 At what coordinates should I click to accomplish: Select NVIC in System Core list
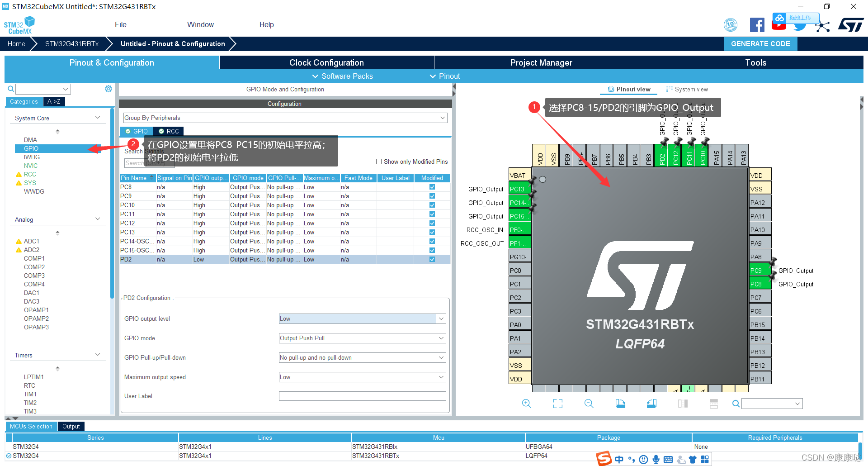point(31,166)
